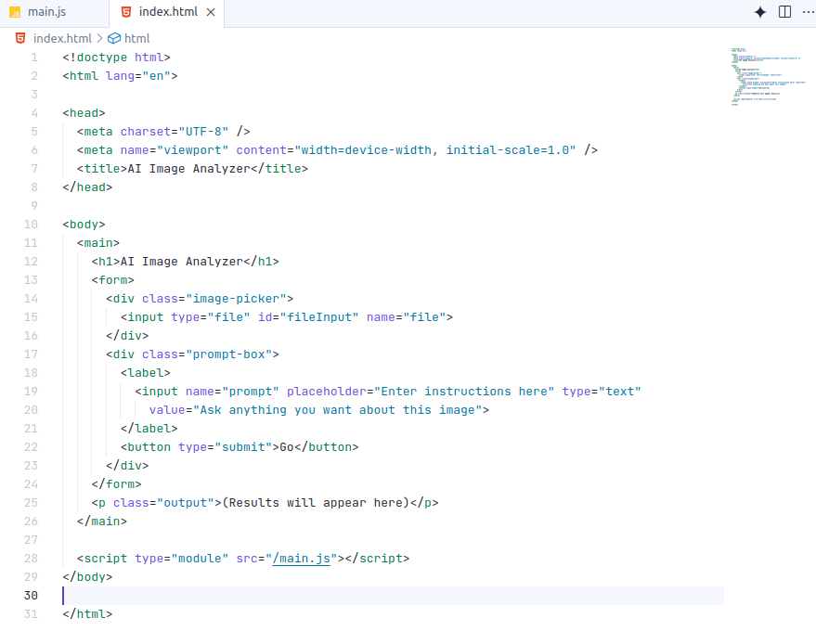Follow the /main.js link in script tag
Image resolution: width=816 pixels, height=644 pixels.
[302, 559]
